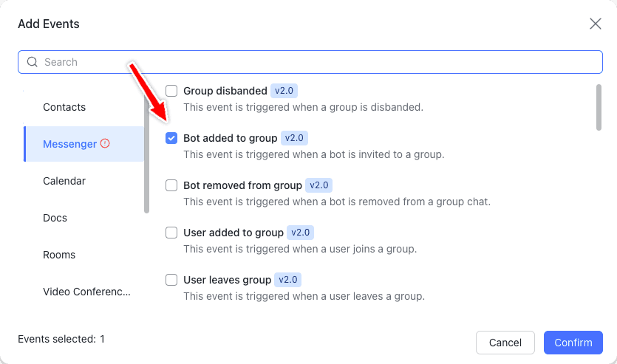The height and width of the screenshot is (364, 617).
Task: Click the Cancel button
Action: click(x=505, y=343)
